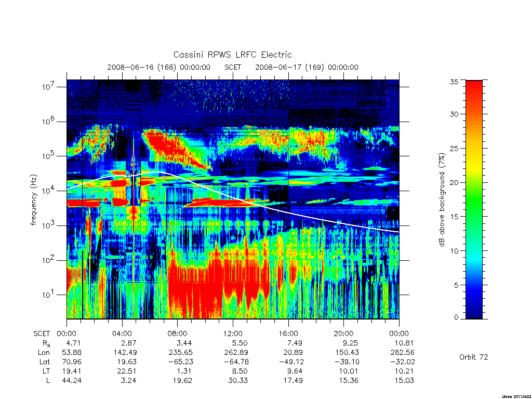Click the 20 dB tick label on colorbar
This screenshot has width=532, height=399.
tap(454, 182)
